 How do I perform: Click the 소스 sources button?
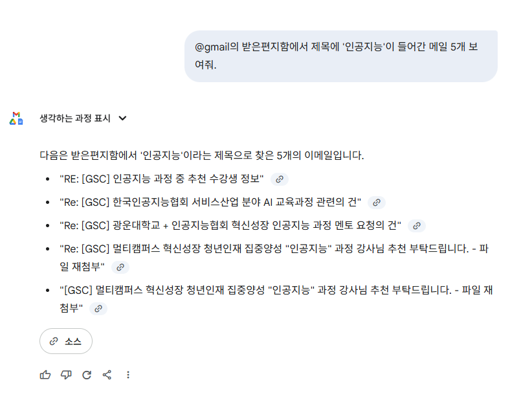click(66, 341)
